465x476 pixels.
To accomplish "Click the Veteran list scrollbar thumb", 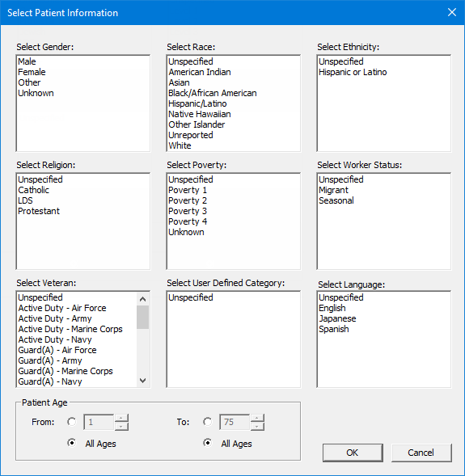I will click(x=142, y=318).
